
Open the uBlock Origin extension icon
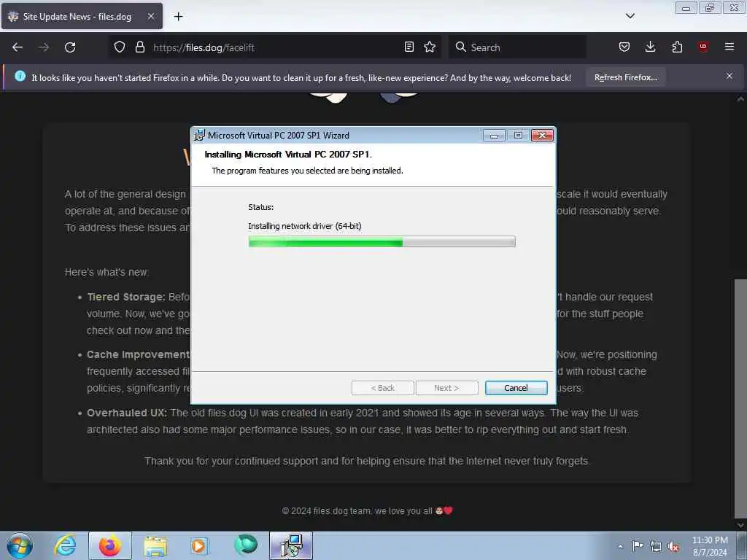(x=703, y=47)
